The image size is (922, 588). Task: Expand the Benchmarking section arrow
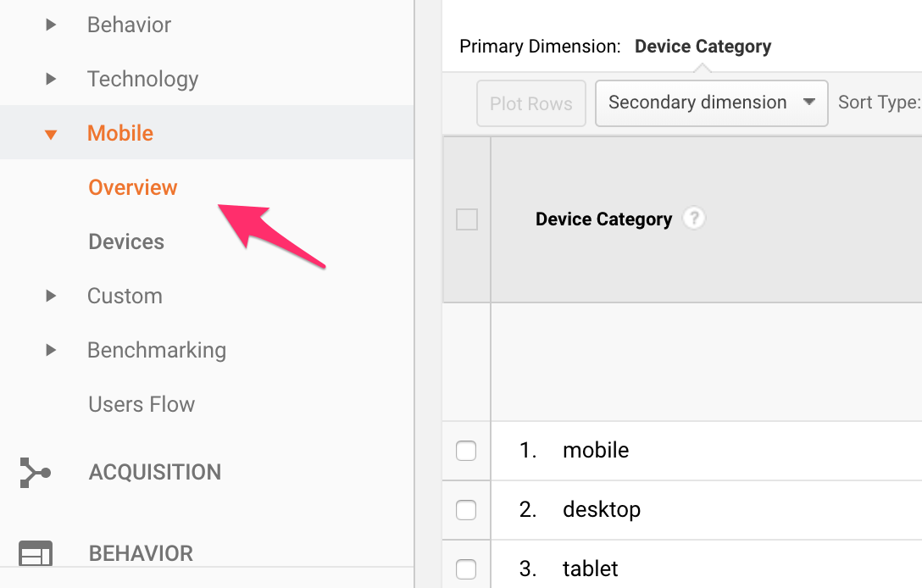point(51,350)
